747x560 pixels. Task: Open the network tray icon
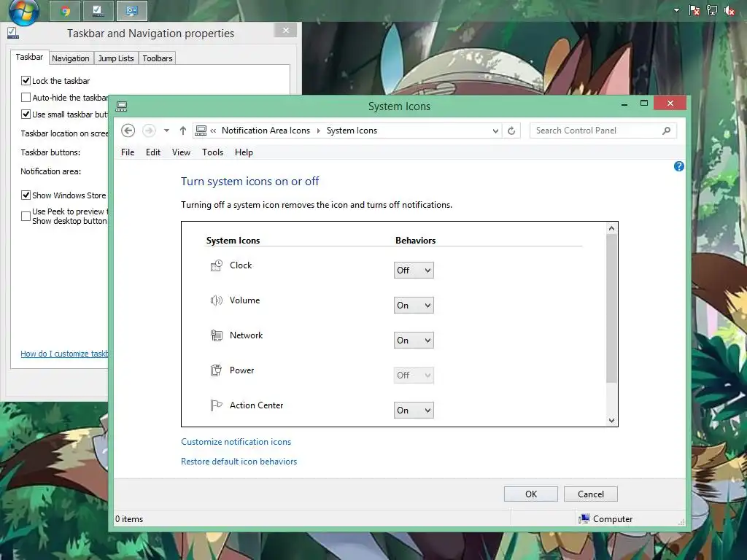(x=712, y=10)
